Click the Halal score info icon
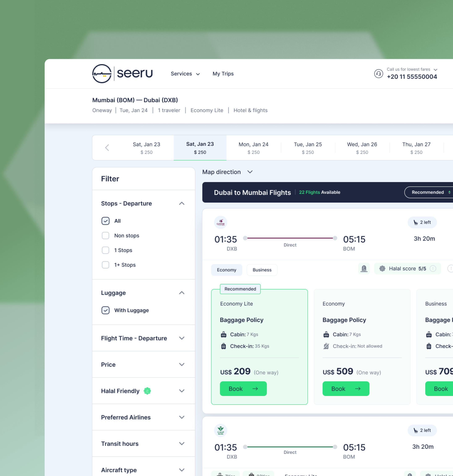Screen dimensions: 453x476 tap(433, 269)
